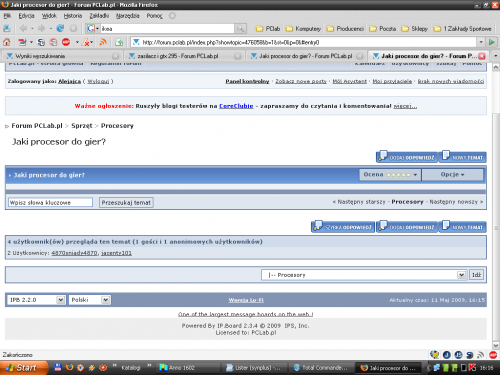Click the Szybka odpowiedź quick reply button
The width and height of the screenshot is (500, 375).
coord(343,226)
